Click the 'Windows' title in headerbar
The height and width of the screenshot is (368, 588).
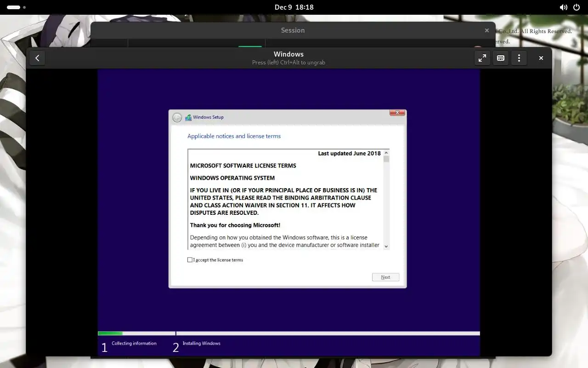click(x=288, y=54)
